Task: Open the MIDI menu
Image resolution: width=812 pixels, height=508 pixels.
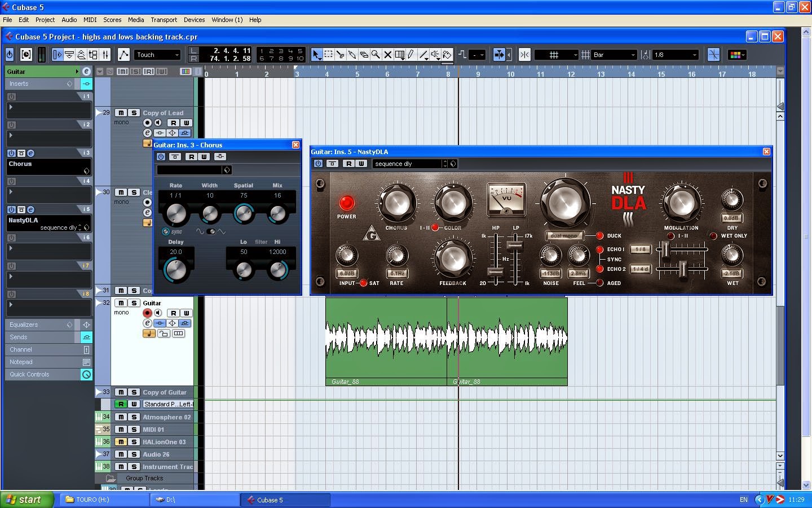Action: (90, 20)
